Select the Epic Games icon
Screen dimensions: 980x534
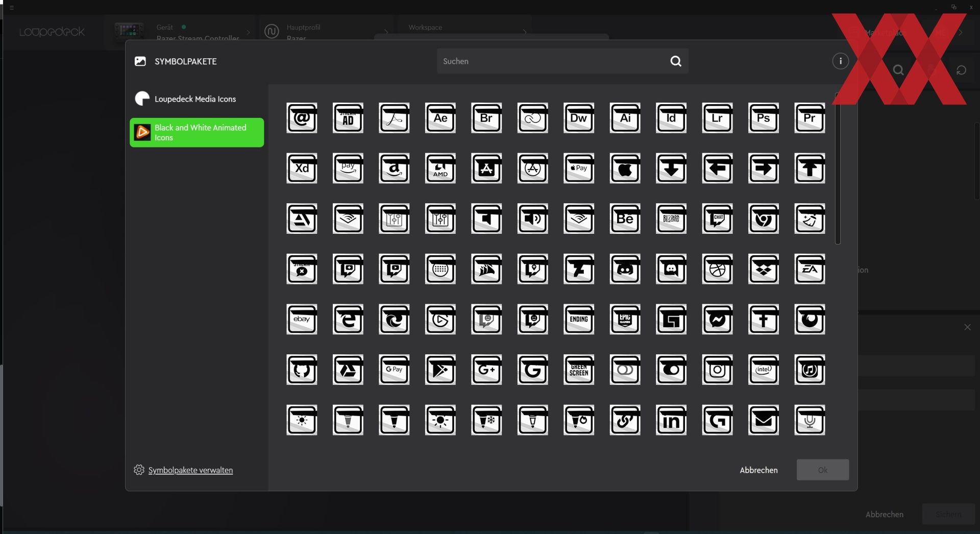[625, 320]
